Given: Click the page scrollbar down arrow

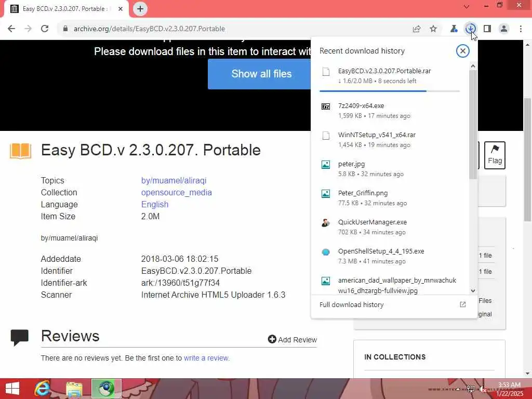Looking at the screenshot, I should coord(528,374).
